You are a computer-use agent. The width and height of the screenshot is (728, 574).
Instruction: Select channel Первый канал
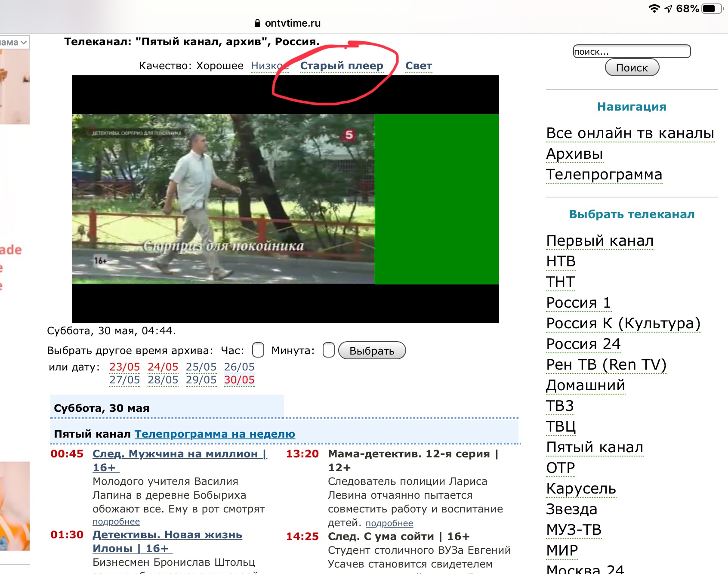coord(600,241)
